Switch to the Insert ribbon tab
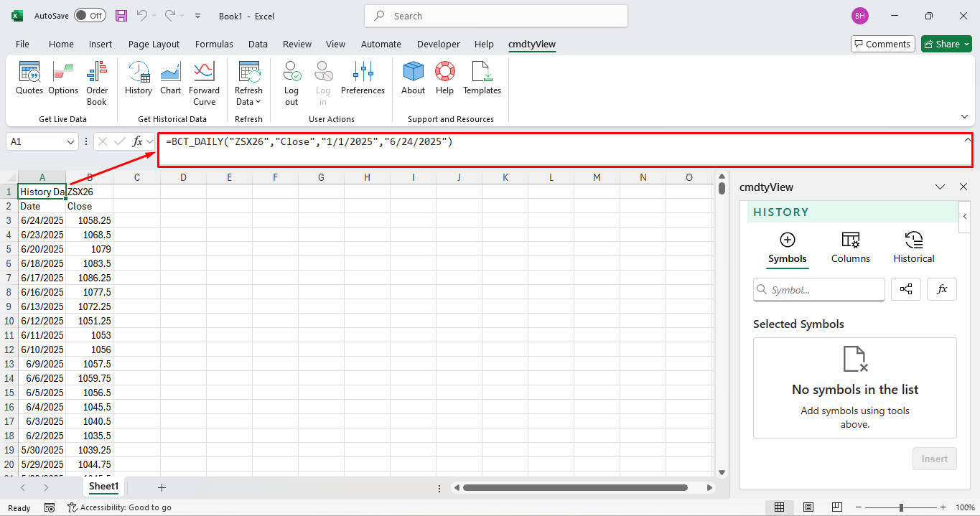The image size is (980, 516). (x=101, y=44)
